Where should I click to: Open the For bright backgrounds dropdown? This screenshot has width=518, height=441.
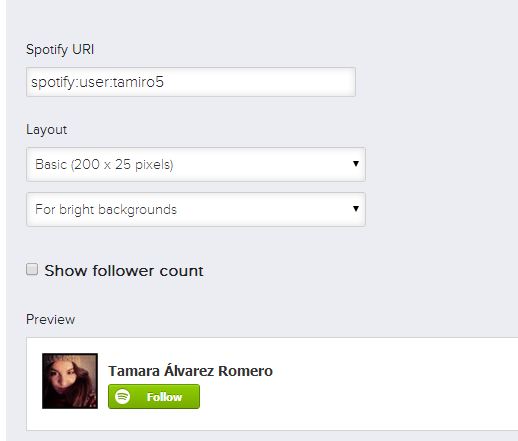(196, 209)
